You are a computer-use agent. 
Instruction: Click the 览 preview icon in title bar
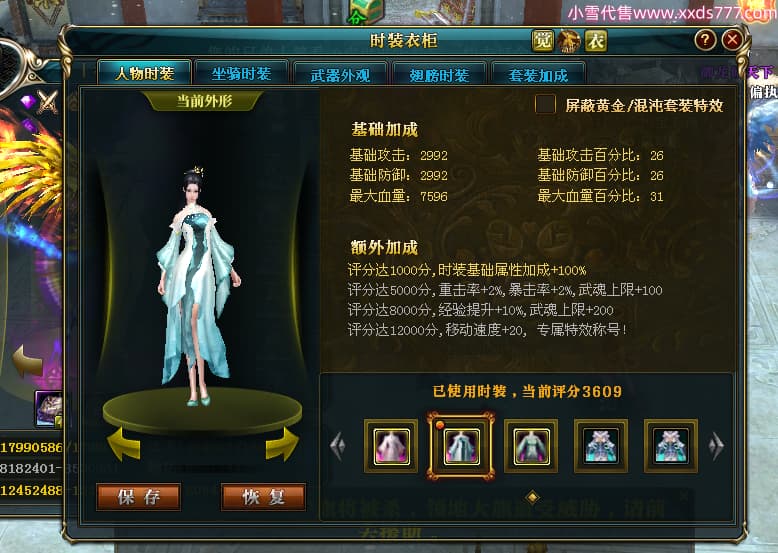click(542, 41)
